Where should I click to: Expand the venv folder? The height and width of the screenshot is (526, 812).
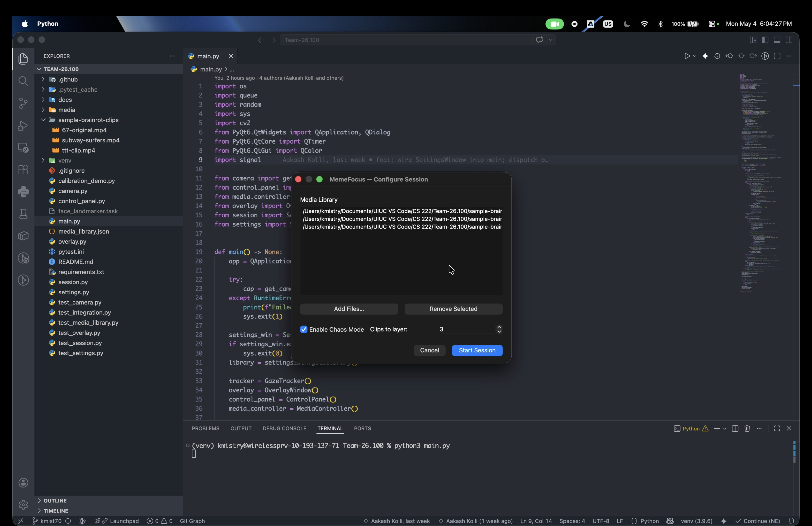(43, 160)
